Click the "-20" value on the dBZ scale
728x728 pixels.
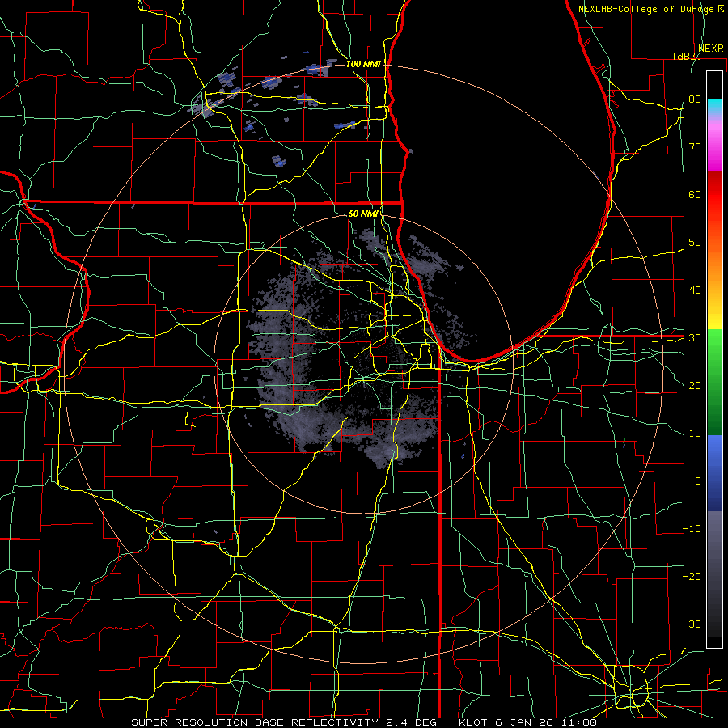pos(692,576)
